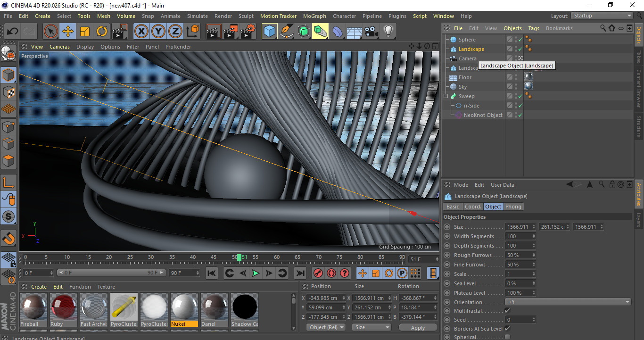Open the Motion Tracker menu

click(x=279, y=16)
